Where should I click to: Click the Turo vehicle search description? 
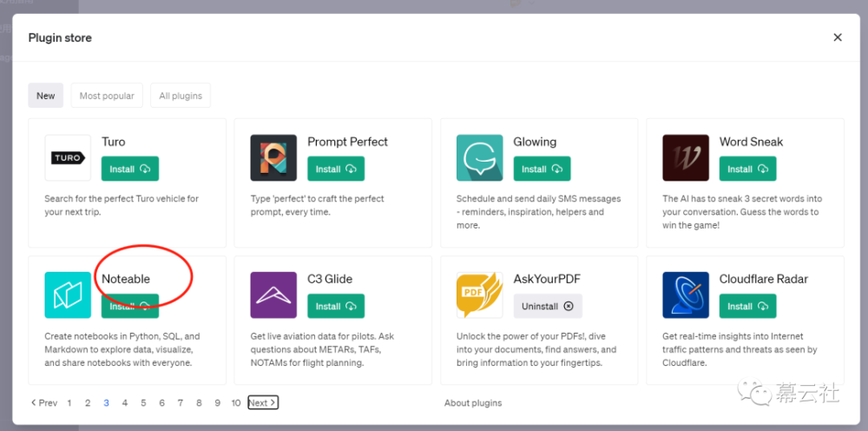[x=122, y=205]
